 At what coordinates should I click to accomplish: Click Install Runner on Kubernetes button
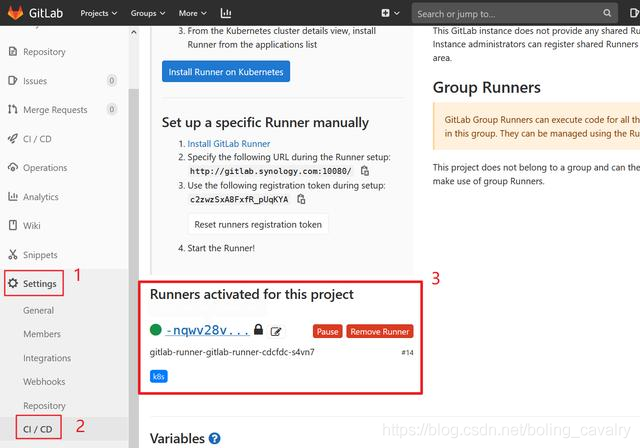226,72
